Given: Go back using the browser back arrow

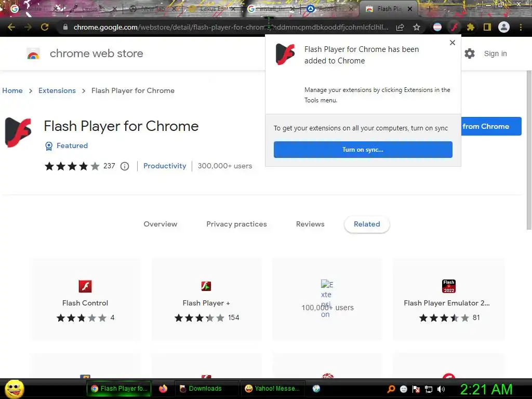Looking at the screenshot, I should [11, 27].
